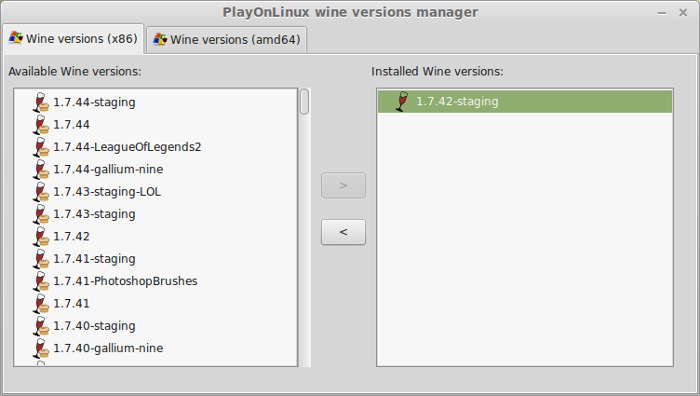
Task: Click the Windows logo icon on x86 tab
Action: (x=16, y=38)
